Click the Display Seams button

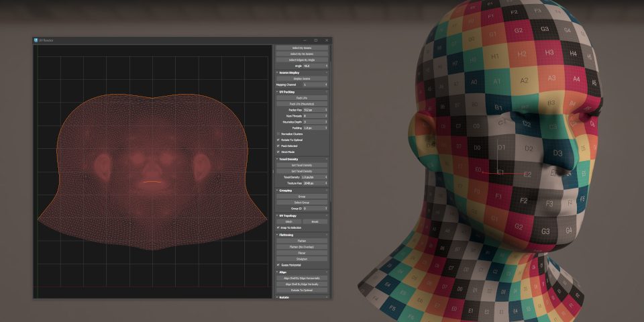click(x=301, y=79)
